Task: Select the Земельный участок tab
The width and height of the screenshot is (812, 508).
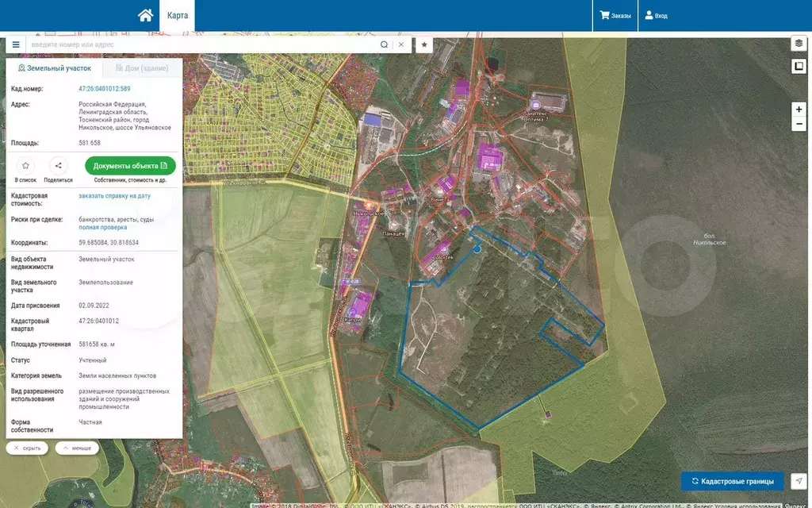Action: coord(54,68)
